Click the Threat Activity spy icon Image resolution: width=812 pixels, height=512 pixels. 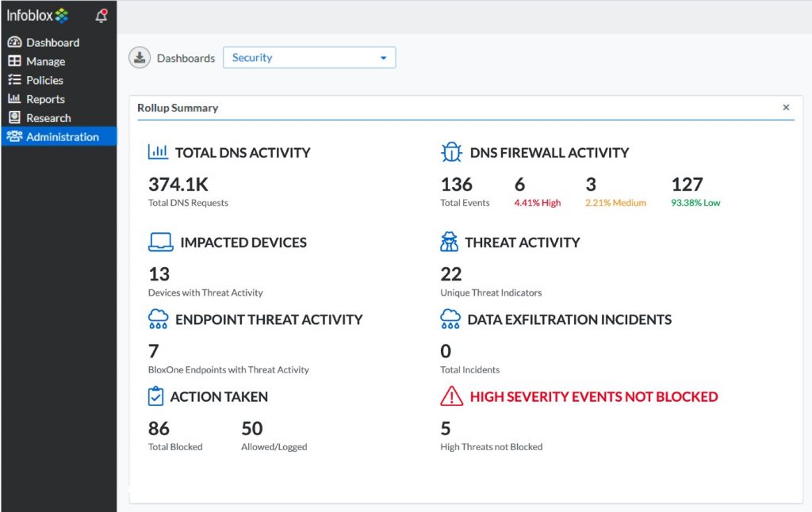pos(450,243)
